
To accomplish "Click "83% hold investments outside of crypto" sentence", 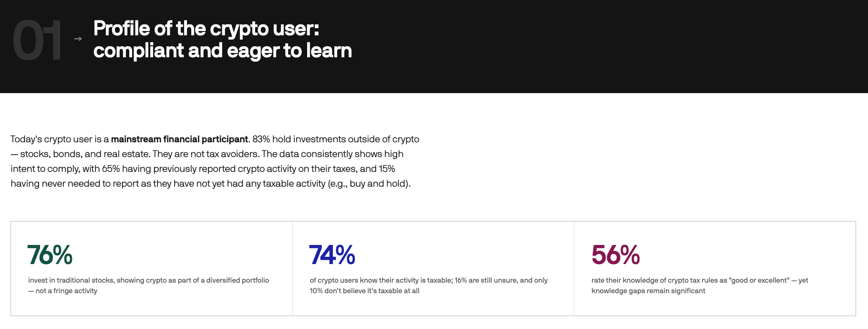I will click(336, 139).
